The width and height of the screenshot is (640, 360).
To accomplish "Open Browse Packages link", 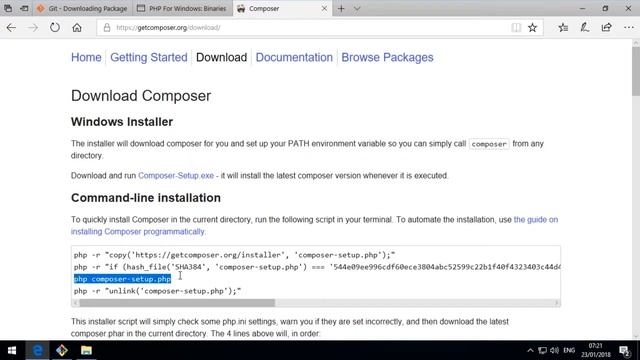I will pos(387,58).
